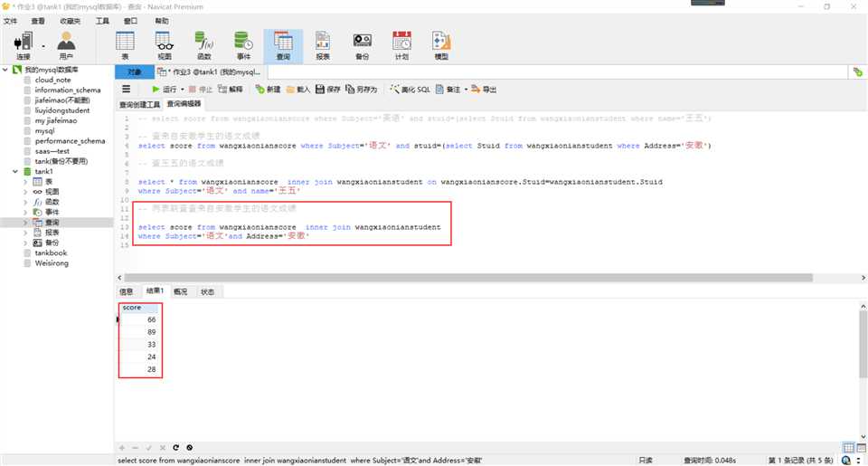Select the liuyidongstudent database
The height and width of the screenshot is (466, 868).
(62, 110)
